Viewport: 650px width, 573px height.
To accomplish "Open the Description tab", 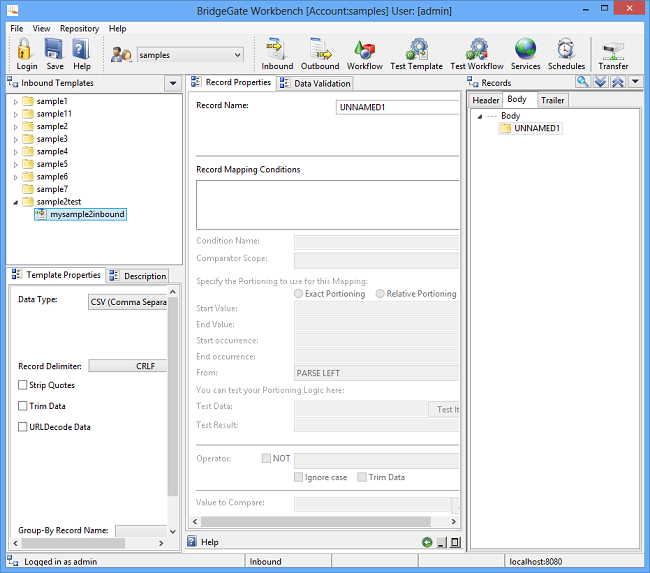I will click(x=138, y=276).
